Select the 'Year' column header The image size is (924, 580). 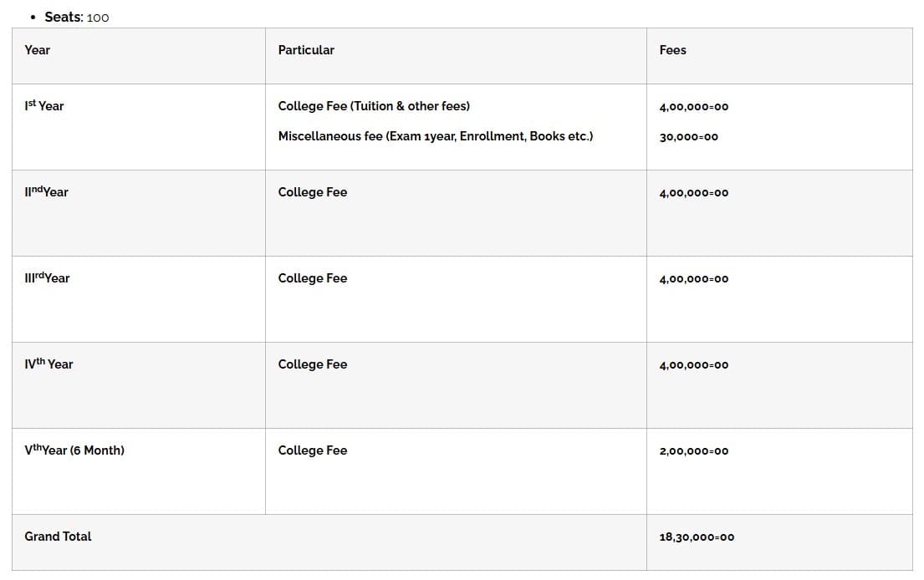click(x=37, y=50)
